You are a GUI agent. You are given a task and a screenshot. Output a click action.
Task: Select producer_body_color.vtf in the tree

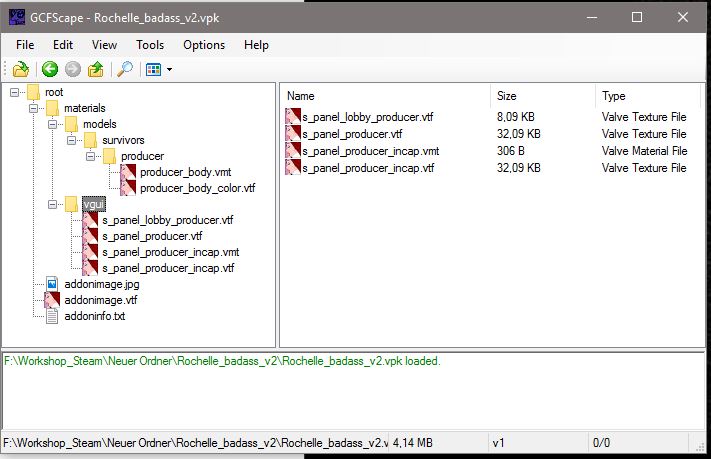point(198,188)
